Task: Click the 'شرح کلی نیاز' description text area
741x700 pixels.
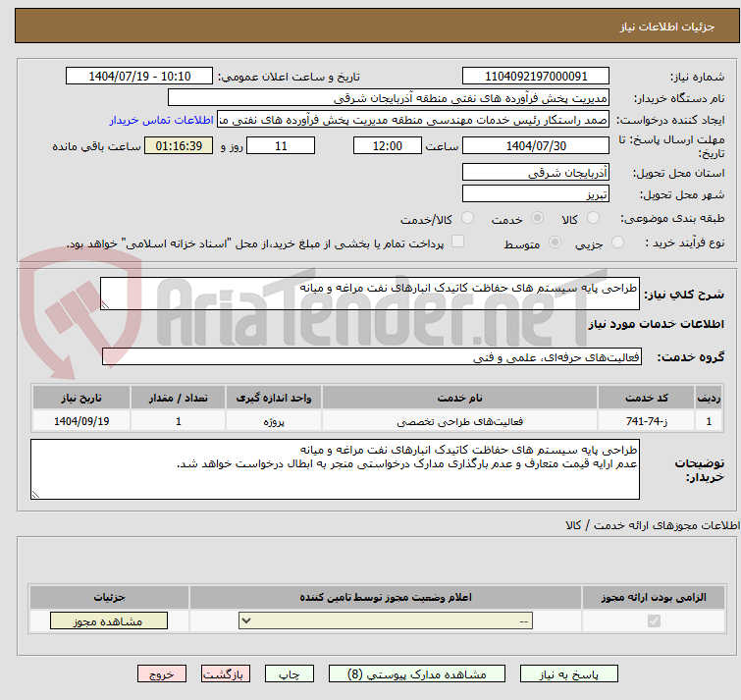Action: (x=369, y=293)
